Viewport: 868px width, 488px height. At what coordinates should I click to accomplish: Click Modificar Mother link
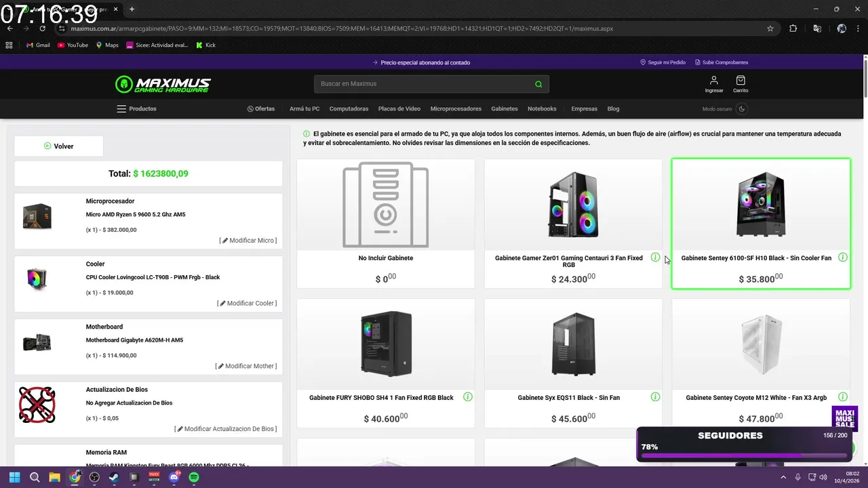tap(246, 366)
